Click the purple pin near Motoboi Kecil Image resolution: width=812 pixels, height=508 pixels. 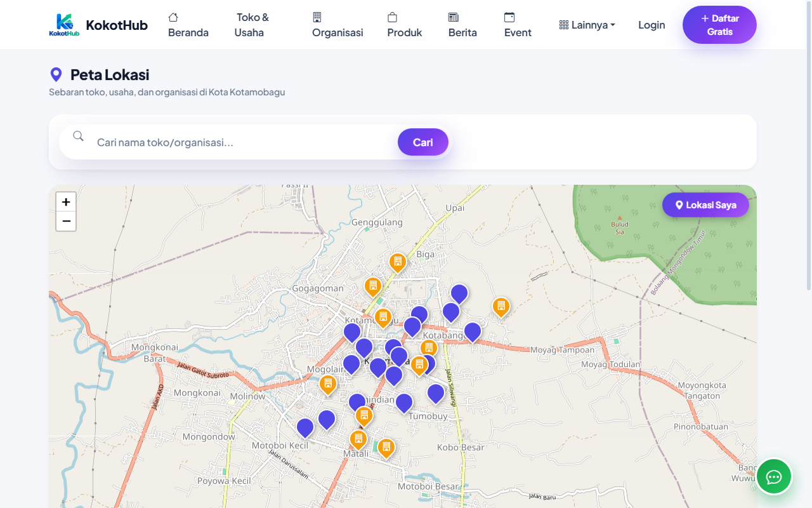pyautogui.click(x=305, y=428)
